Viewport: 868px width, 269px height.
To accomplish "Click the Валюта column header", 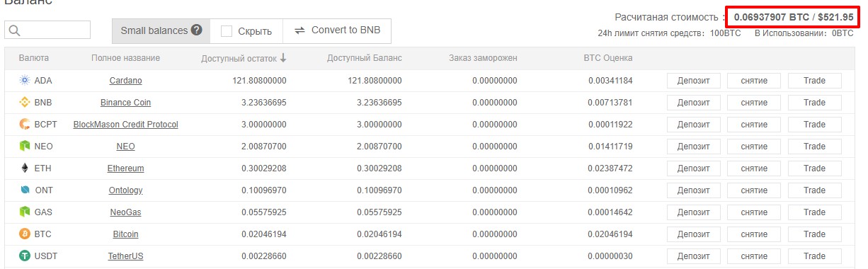I will tap(34, 58).
